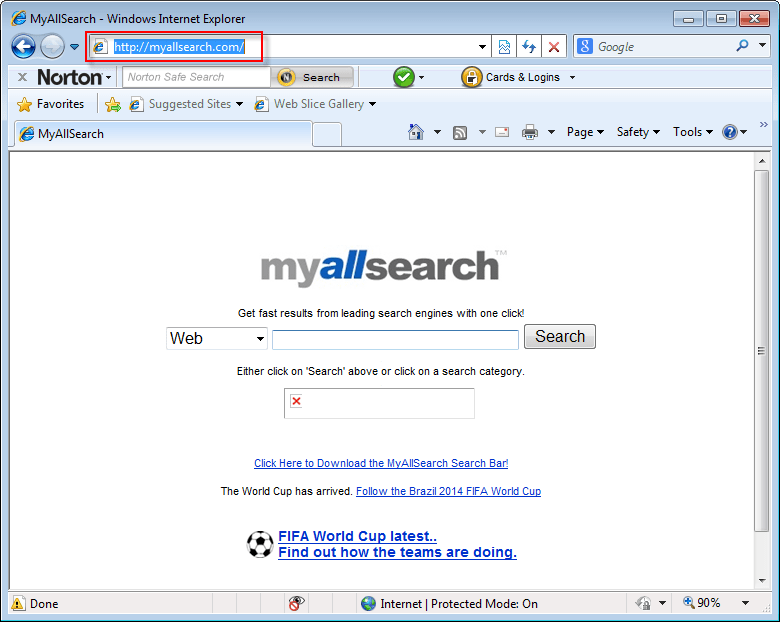The width and height of the screenshot is (780, 622).
Task: Click the soccer ball icon
Action: [260, 544]
